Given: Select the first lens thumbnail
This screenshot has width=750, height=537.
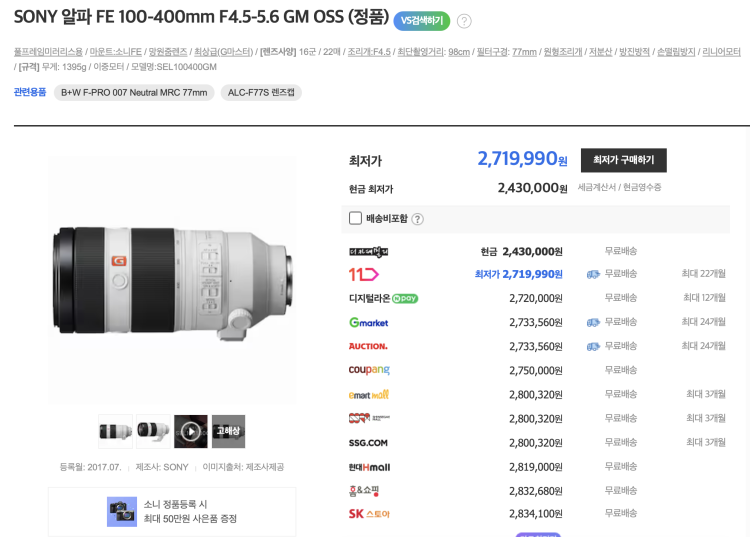Looking at the screenshot, I should tap(115, 431).
